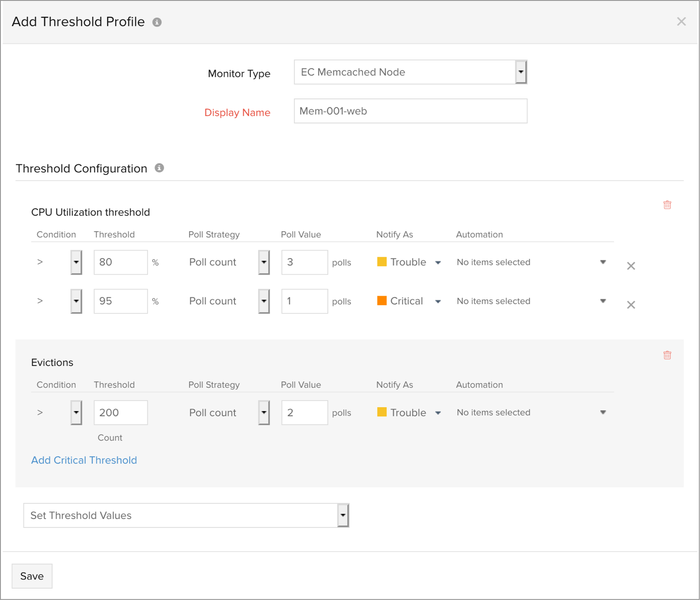Screen dimensions: 700x600
Task: Delete the CPU Utilization threshold section
Action: 667,204
